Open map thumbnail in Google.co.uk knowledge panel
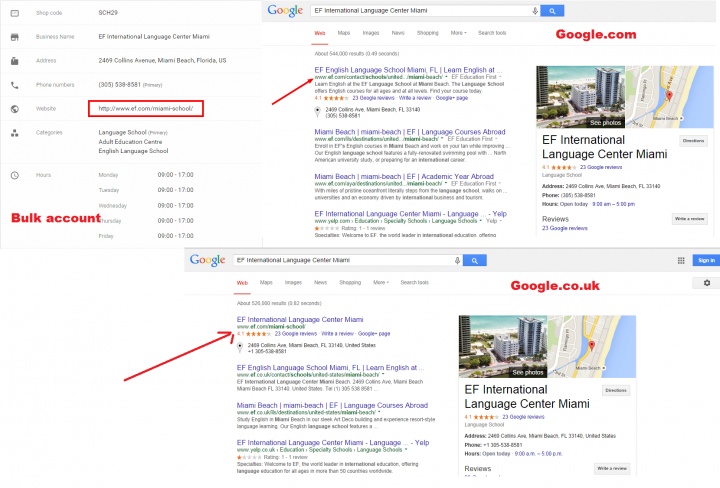Image resolution: width=720 pixels, height=488 pixels. [592, 347]
